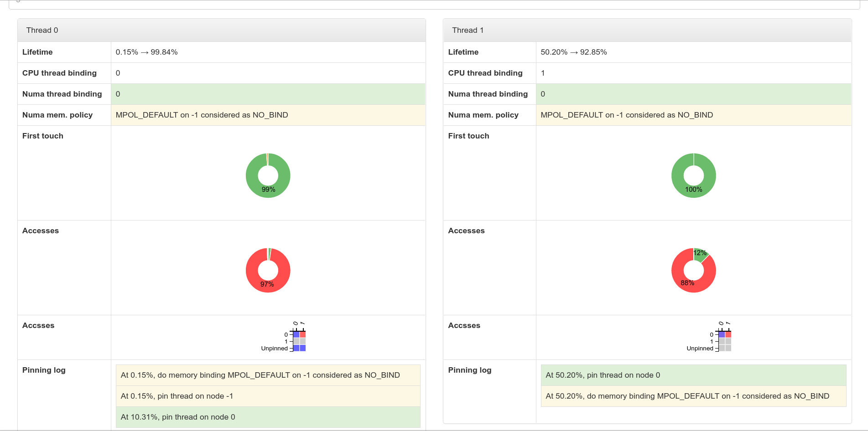Click Thread 0 Numa thread binding value cell
This screenshot has height=431, width=868.
[268, 94]
